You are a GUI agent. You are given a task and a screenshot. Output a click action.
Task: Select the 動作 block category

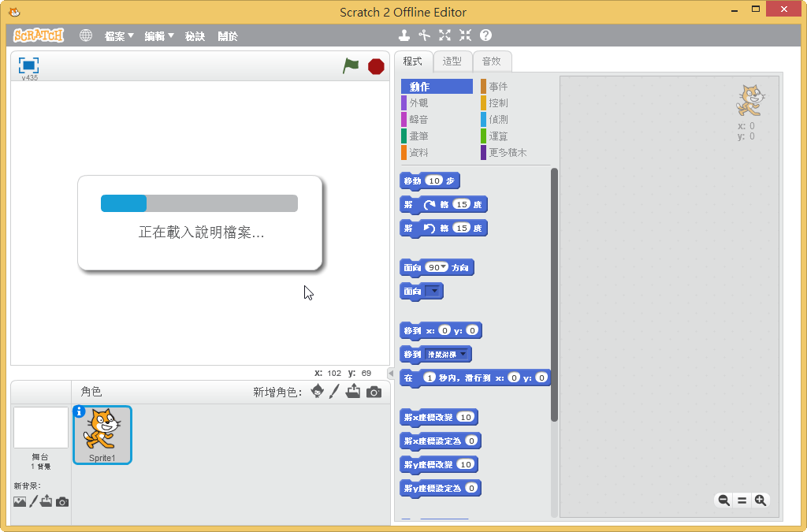coord(437,87)
